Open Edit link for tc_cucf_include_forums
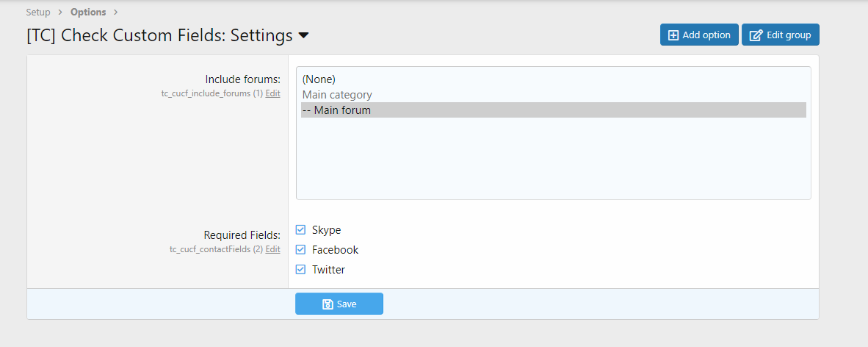 [x=272, y=93]
